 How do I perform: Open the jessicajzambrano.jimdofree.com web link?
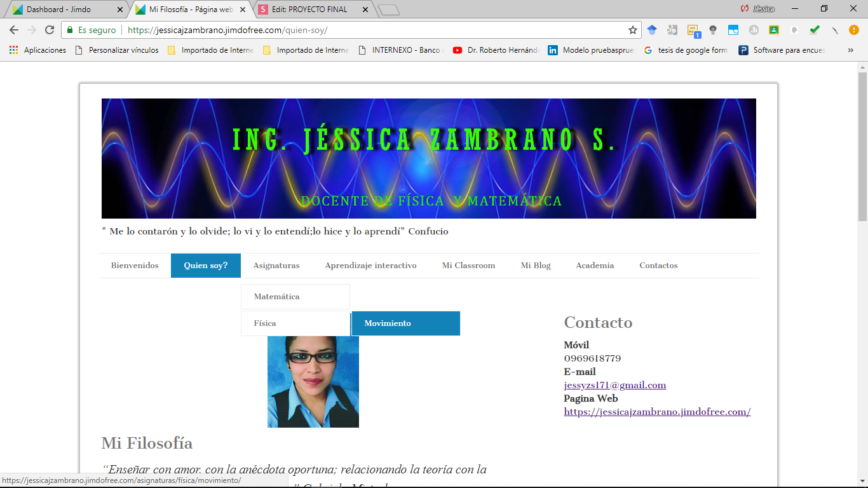(x=658, y=412)
